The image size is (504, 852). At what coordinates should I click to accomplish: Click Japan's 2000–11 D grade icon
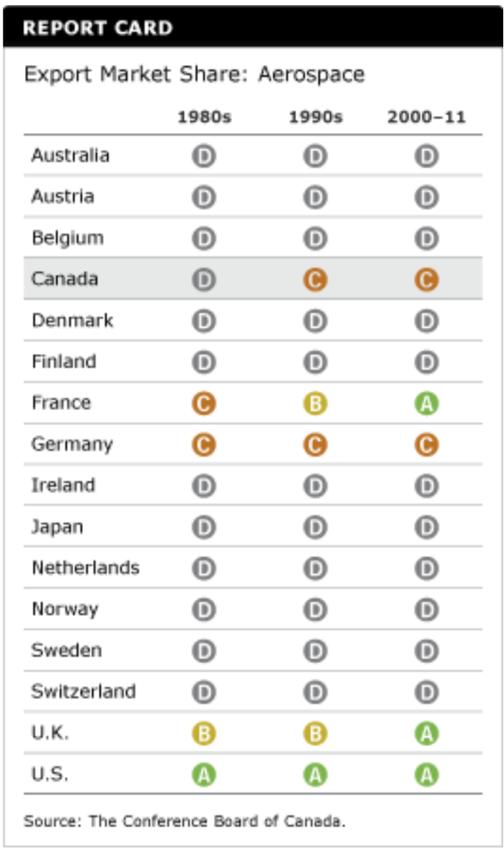click(x=427, y=528)
